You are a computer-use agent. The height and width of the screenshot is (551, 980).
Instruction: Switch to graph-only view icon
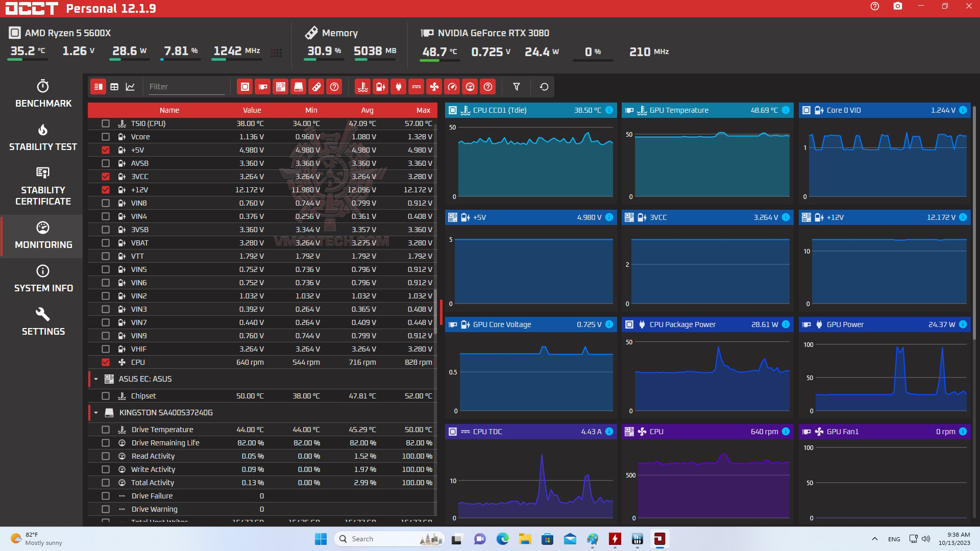tap(131, 87)
